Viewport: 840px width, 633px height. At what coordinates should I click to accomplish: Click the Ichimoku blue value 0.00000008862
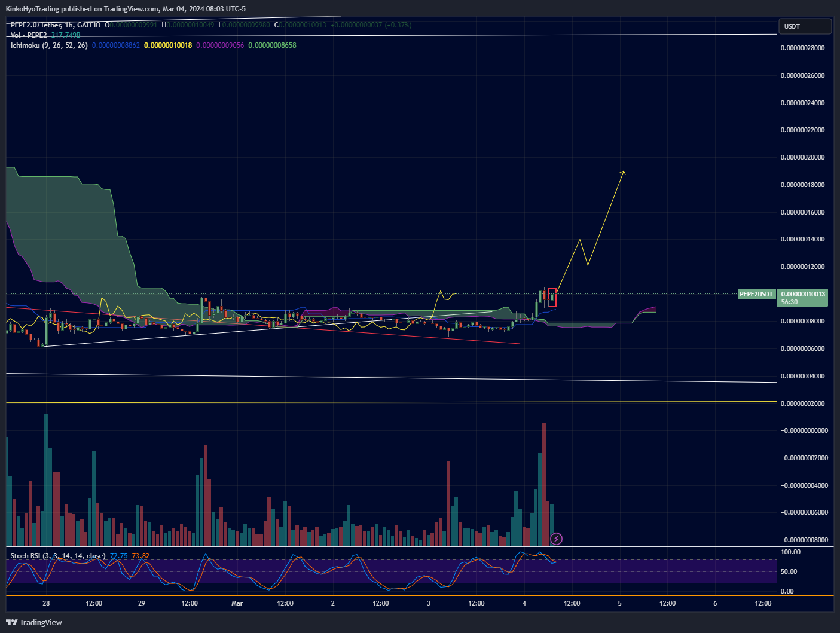coord(116,45)
